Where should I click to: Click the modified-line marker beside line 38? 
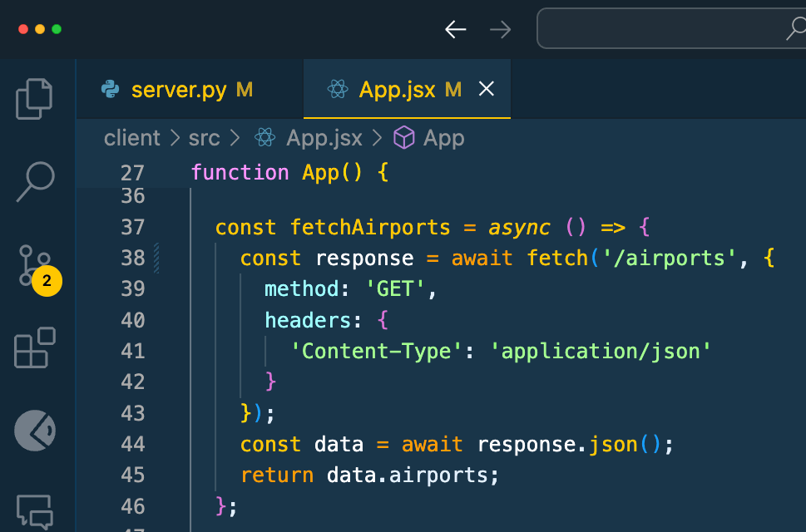point(156,259)
